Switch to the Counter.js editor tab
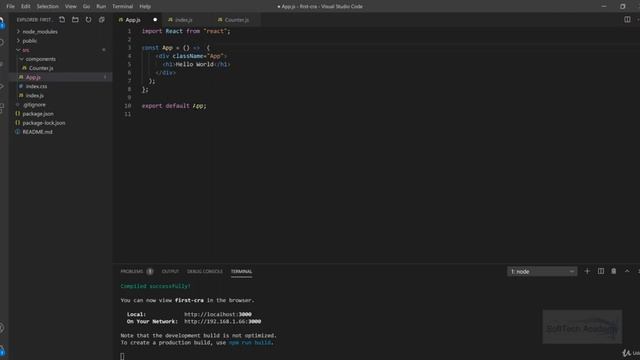Viewport: 640px width, 360px height. click(236, 20)
